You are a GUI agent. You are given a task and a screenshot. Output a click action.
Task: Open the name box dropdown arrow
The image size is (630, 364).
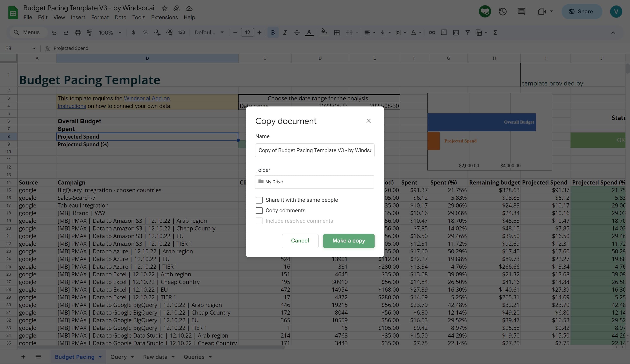pos(34,49)
